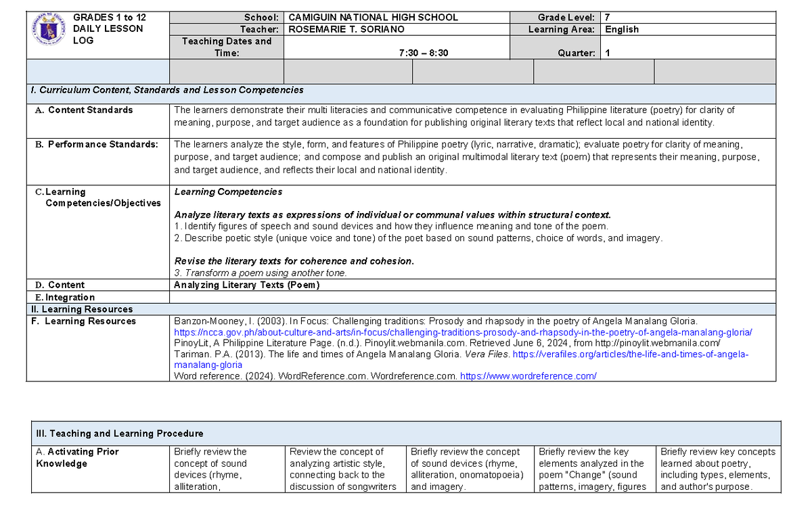Click 'C. Learning Competencies/Objectives' row label

[x=98, y=198]
